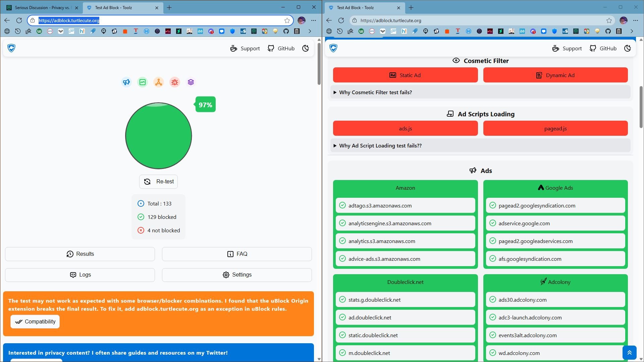Click the Compatibility button
The image size is (644, 362).
point(35,322)
